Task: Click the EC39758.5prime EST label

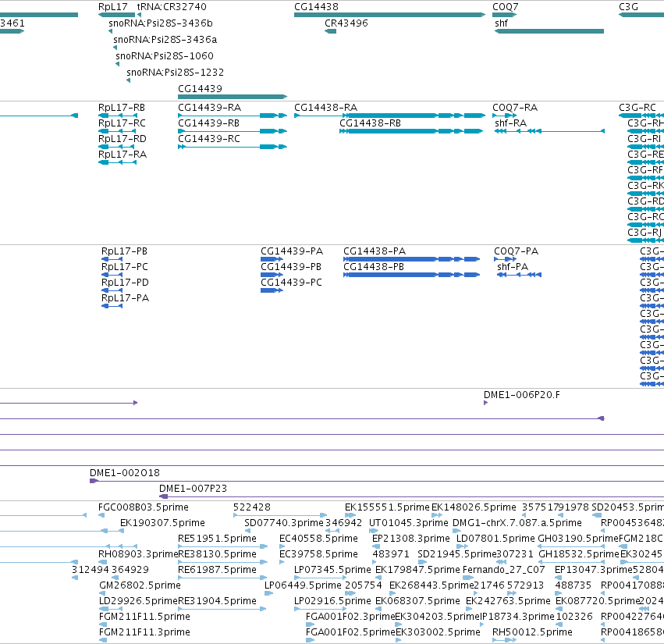Action: click(319, 553)
